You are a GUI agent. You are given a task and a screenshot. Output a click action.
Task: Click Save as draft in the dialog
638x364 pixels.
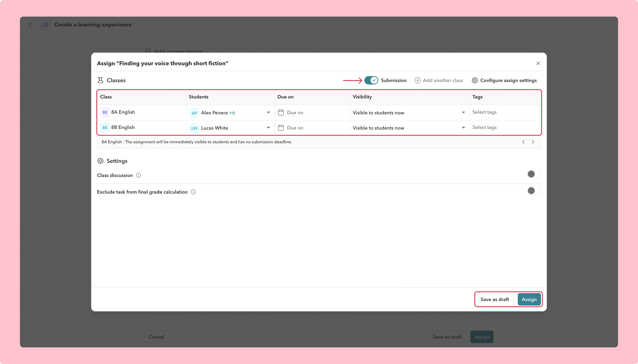click(495, 299)
